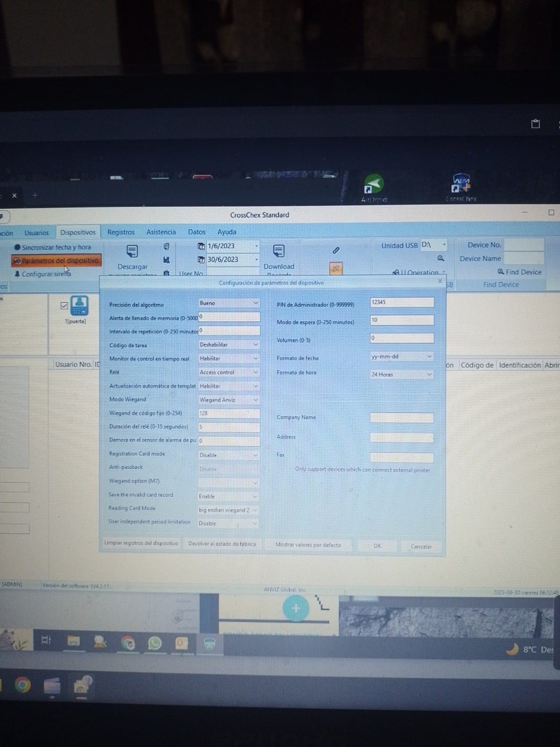Open Registration Card mode dropdown
This screenshot has width=560, height=747.
(x=229, y=455)
